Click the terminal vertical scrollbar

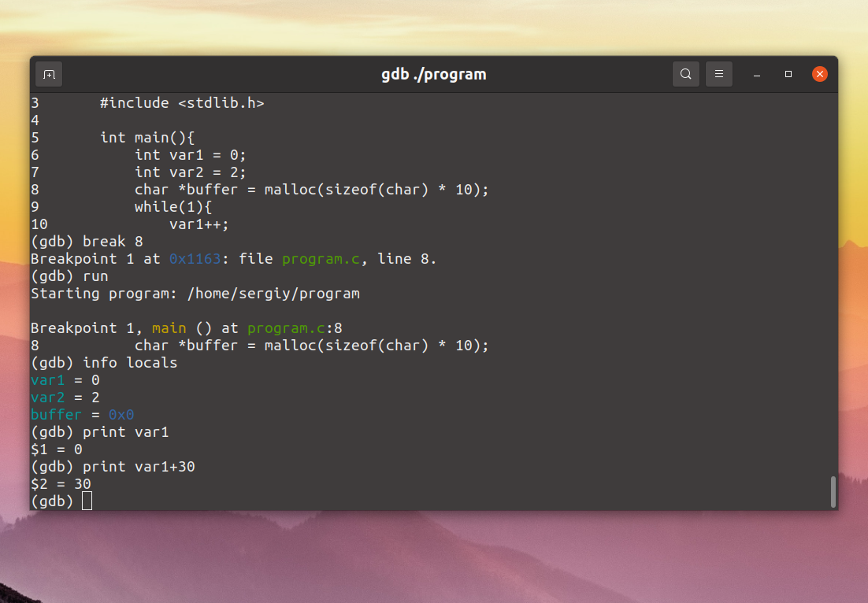click(833, 492)
